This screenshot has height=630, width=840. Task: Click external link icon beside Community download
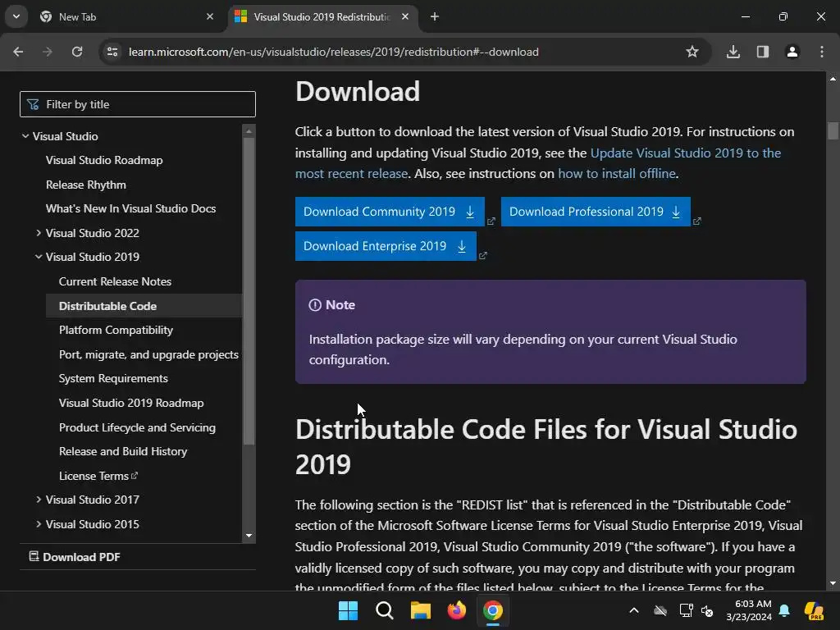pyautogui.click(x=491, y=221)
